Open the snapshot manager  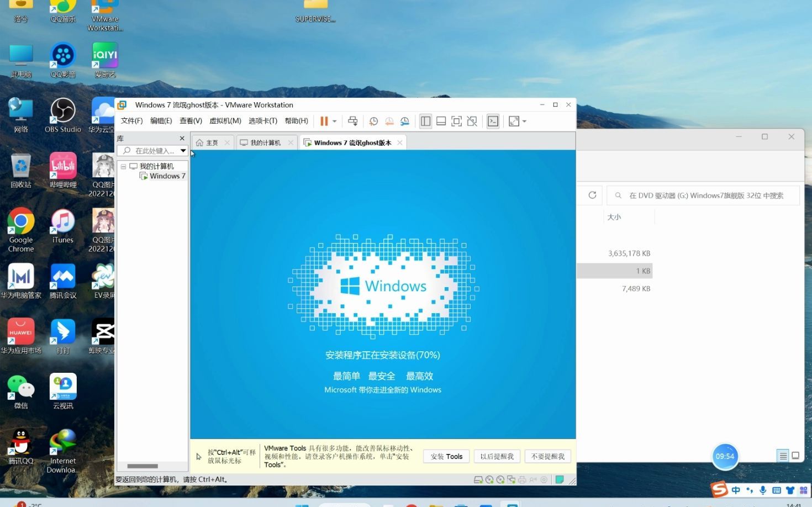[405, 121]
